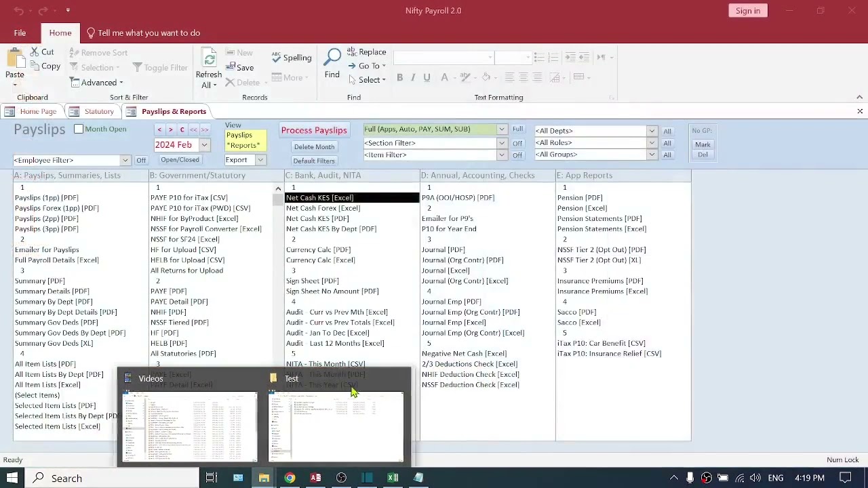Click the Replace icon in Find group

pos(351,52)
